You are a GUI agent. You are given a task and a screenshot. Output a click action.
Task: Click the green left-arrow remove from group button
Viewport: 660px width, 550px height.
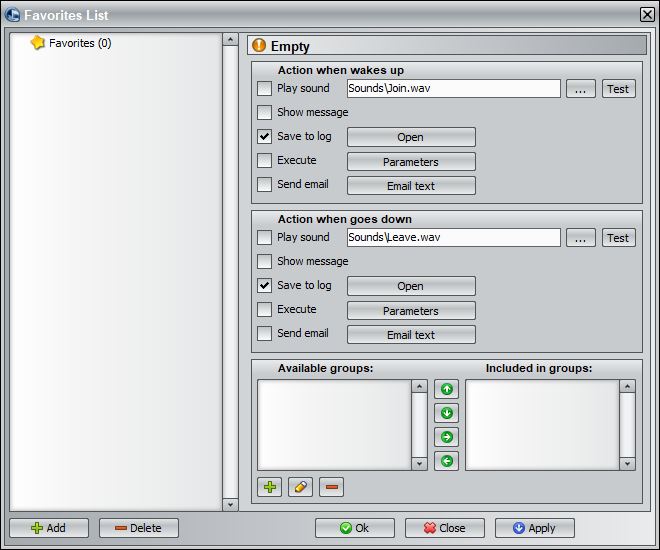coord(447,461)
